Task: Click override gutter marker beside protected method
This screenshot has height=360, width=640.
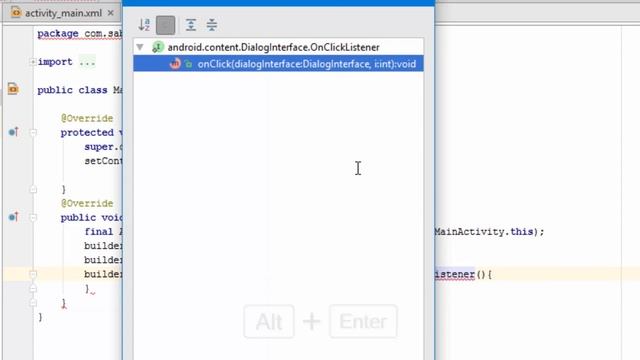Action: (13, 132)
